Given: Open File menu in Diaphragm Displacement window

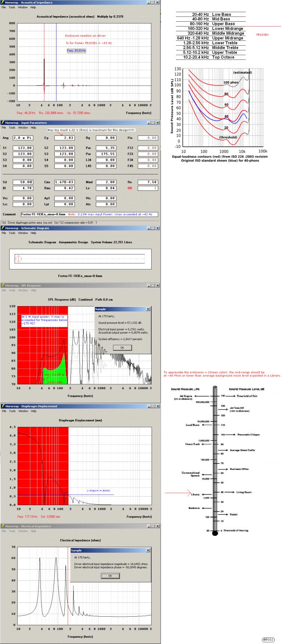Looking at the screenshot, I should [4, 411].
